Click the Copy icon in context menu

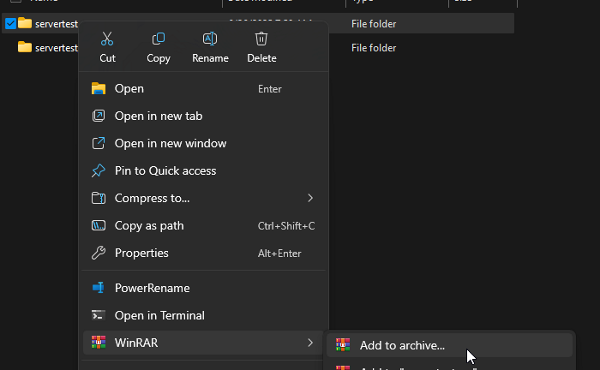[x=158, y=39]
